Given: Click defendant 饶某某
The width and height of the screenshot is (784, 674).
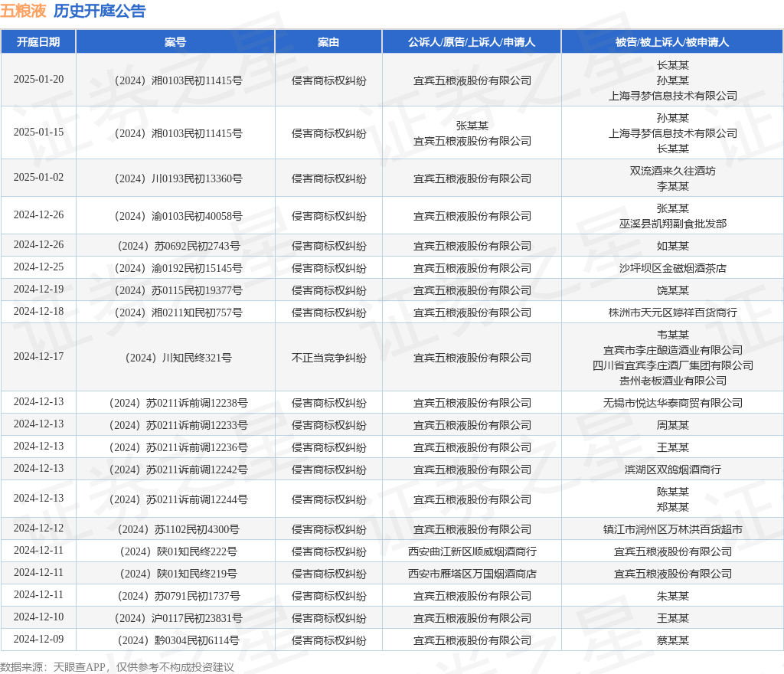Looking at the screenshot, I should click(672, 290).
